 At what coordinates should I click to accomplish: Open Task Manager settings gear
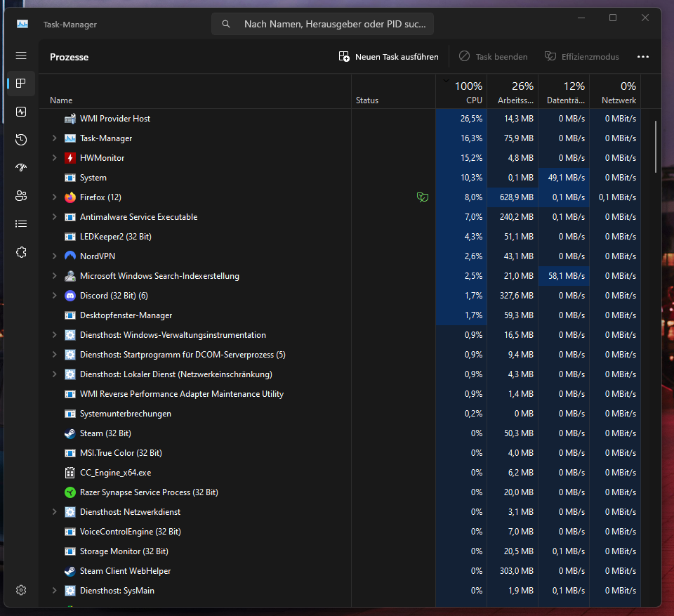pos(21,590)
